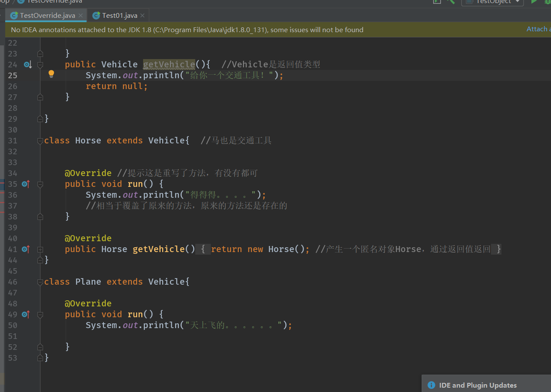Close the Test01.java tab
551x392 pixels.
tap(143, 16)
